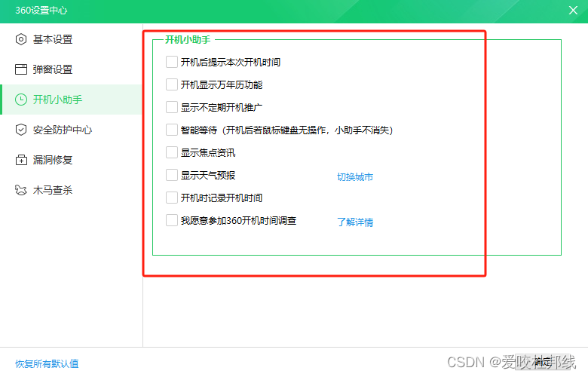Enable 开机后提示本次开机时间 checkbox
588x377 pixels.
tap(172, 62)
